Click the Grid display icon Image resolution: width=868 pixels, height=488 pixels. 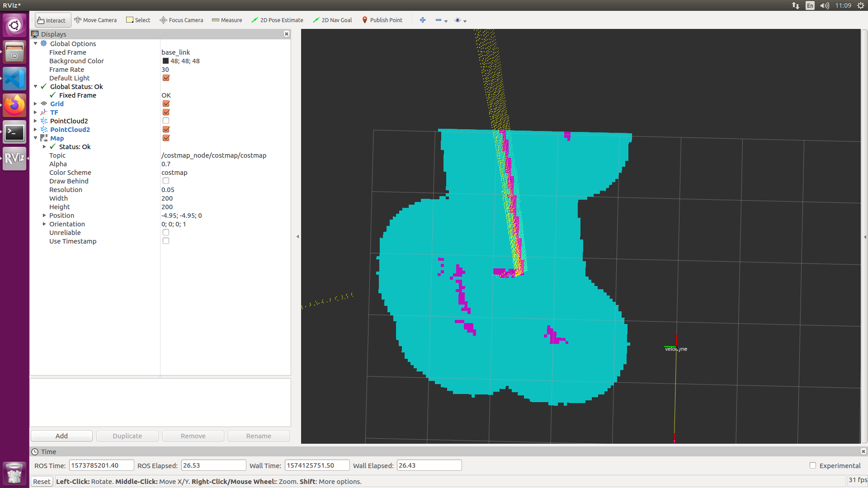pos(44,103)
